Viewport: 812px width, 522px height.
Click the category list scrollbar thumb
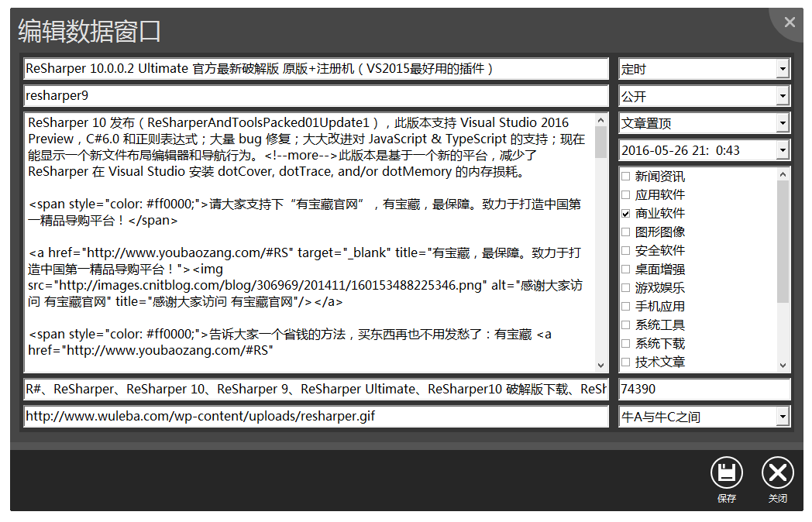[x=783, y=242]
